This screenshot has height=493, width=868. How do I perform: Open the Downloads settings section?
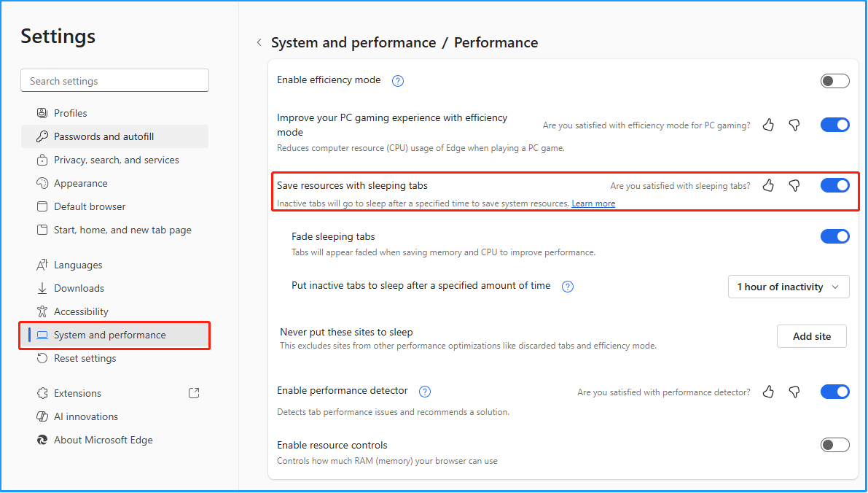(x=79, y=288)
